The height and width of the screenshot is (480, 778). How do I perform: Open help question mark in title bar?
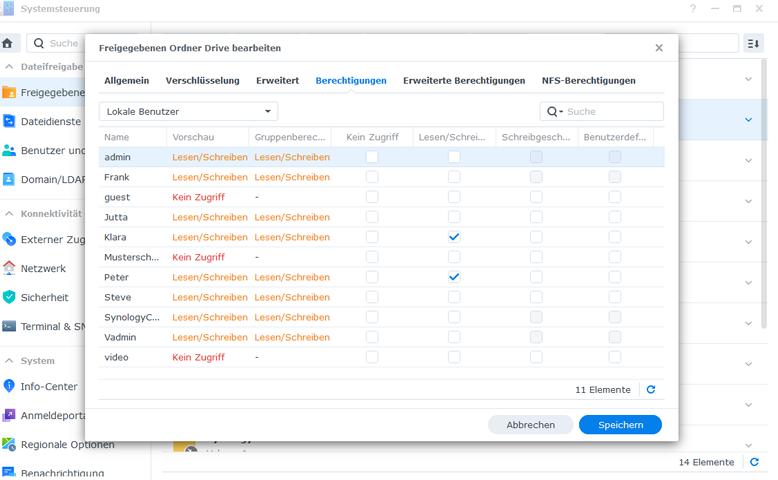pyautogui.click(x=693, y=8)
